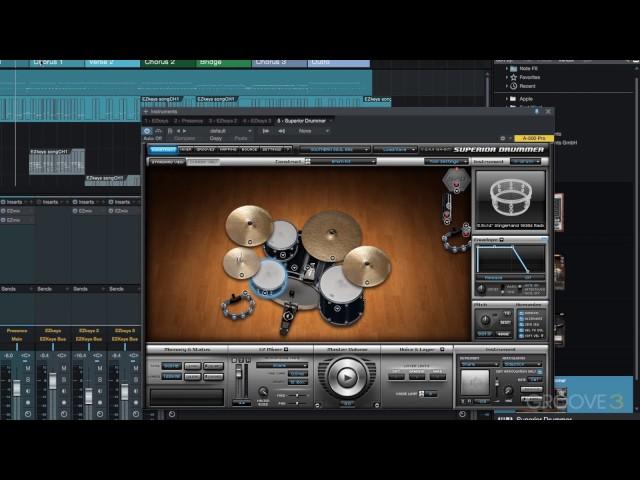The image size is (640, 480).
Task: Click the Paste button in the instrument toolbar
Action: pos(241,138)
